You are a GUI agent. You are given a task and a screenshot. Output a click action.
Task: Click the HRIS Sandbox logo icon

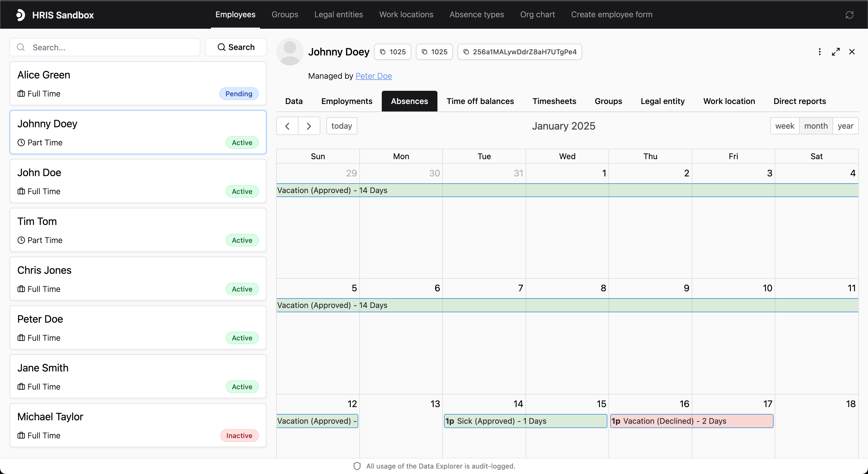pos(21,15)
